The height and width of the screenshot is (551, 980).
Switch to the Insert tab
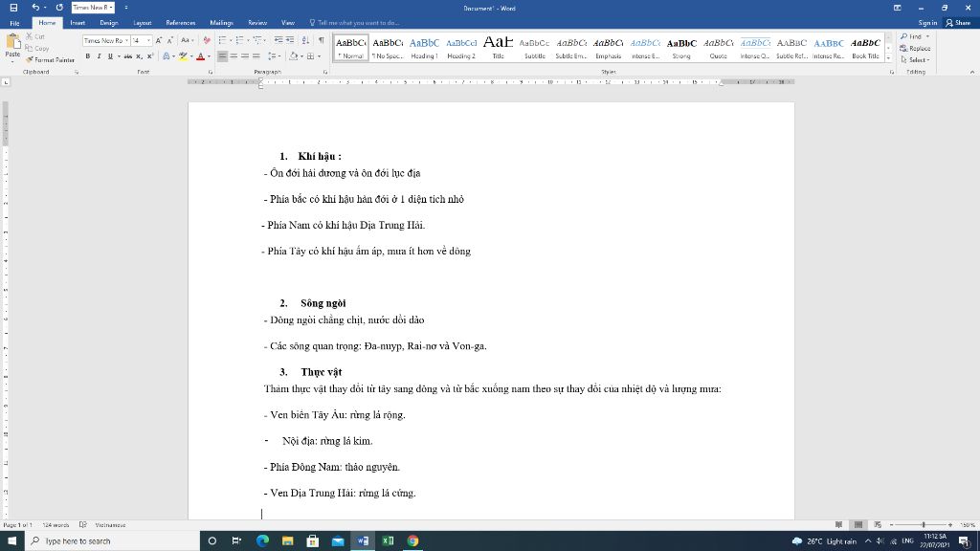click(78, 23)
